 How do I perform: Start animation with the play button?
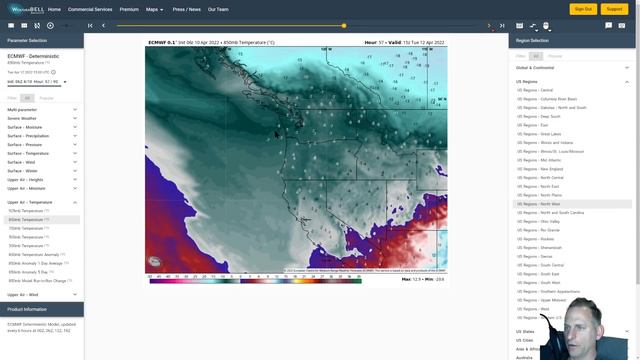tap(50, 26)
